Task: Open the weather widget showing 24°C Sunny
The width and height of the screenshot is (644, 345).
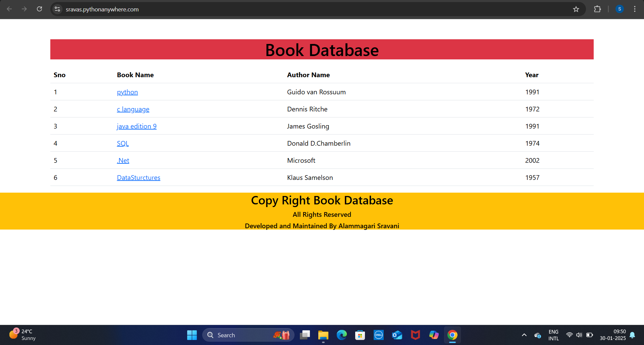Action: (22, 335)
